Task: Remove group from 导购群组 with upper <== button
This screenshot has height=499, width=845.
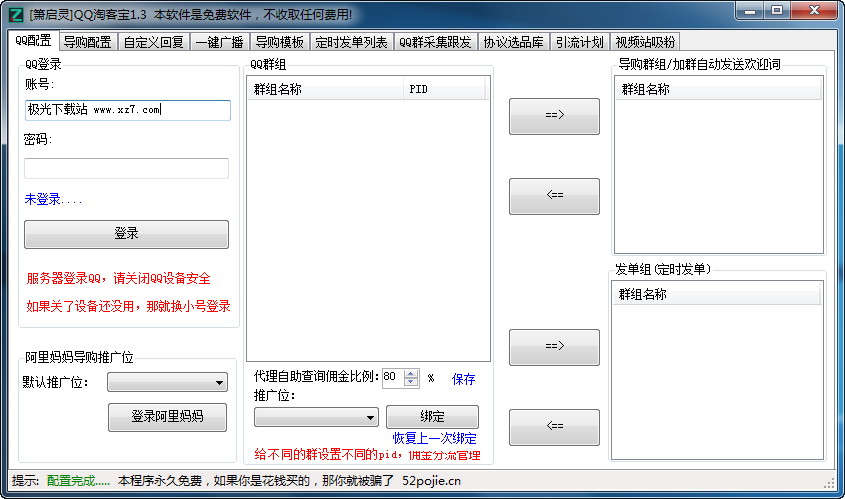Action: point(555,196)
